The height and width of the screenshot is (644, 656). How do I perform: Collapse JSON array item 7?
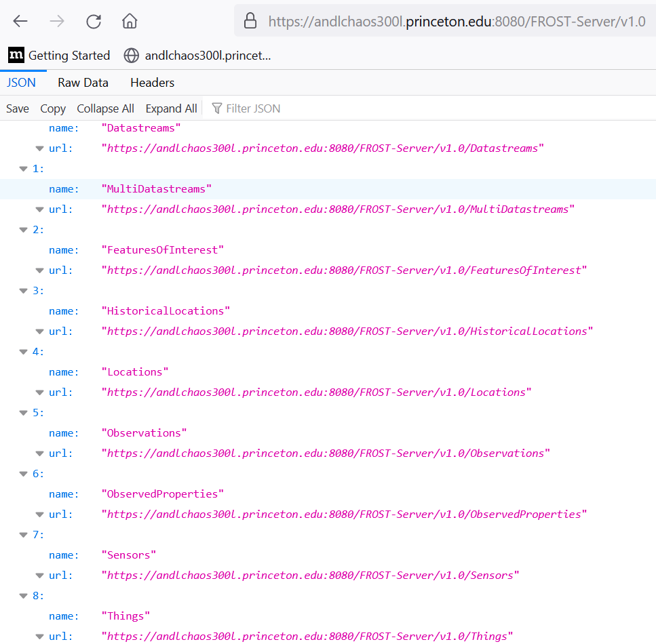(x=24, y=535)
